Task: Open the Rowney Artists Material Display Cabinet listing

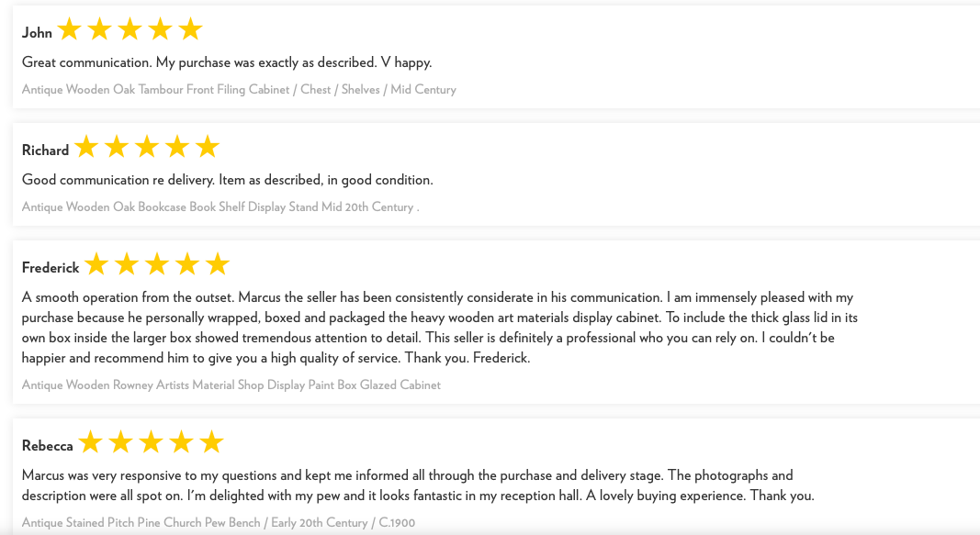Action: [231, 385]
